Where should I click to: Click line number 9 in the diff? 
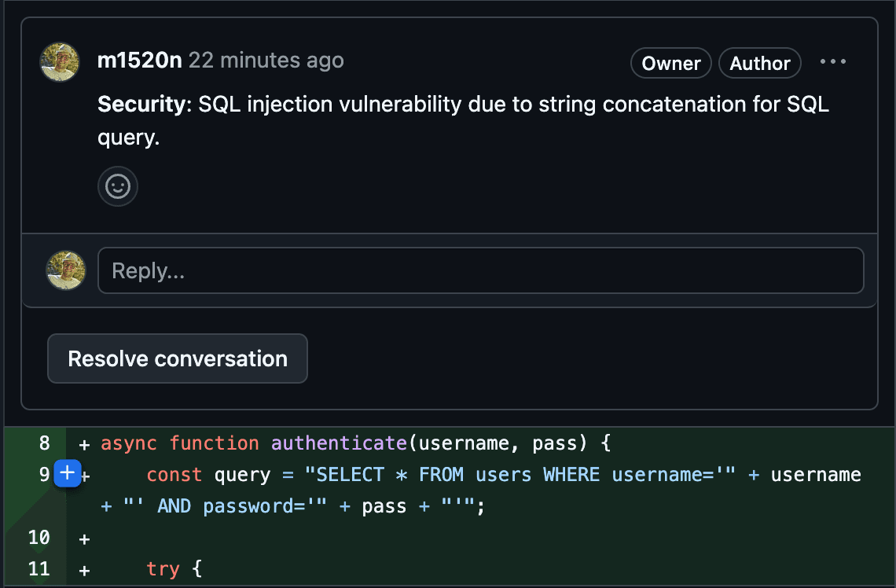(44, 475)
